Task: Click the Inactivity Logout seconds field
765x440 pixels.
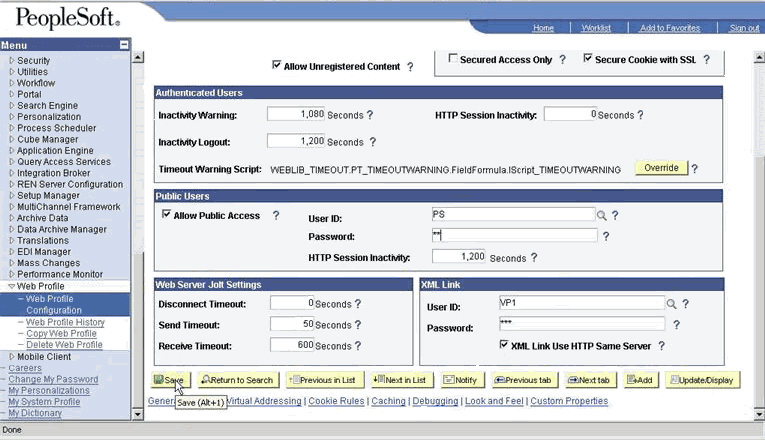Action: pyautogui.click(x=296, y=142)
